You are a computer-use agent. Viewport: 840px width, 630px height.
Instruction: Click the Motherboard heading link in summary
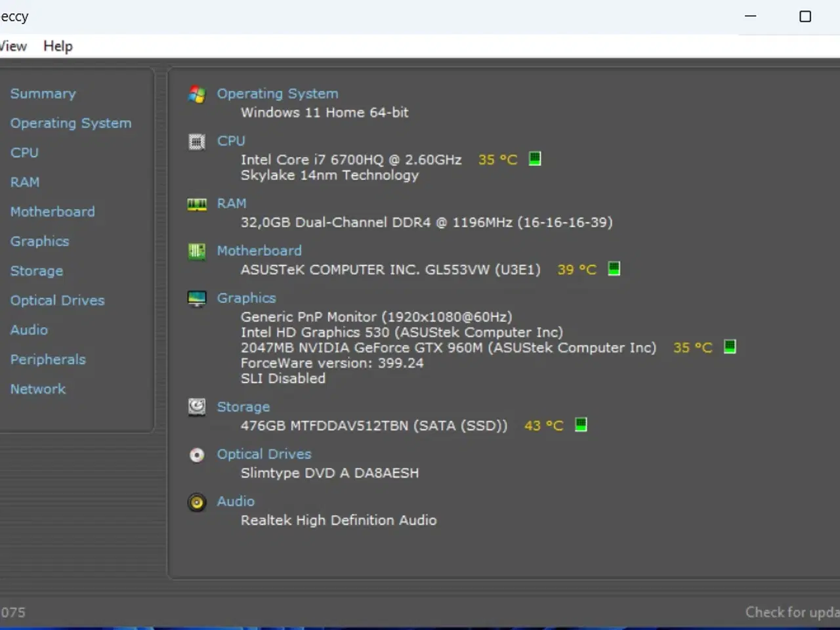pos(259,251)
